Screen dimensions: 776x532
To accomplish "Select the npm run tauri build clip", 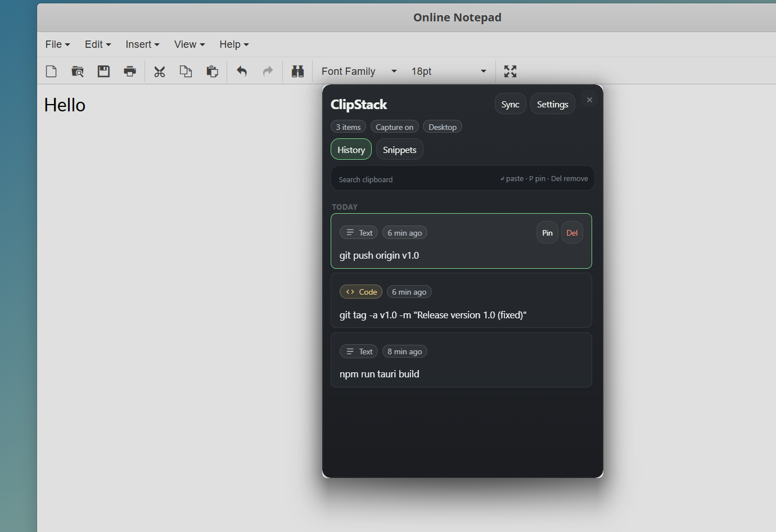I will [x=461, y=360].
